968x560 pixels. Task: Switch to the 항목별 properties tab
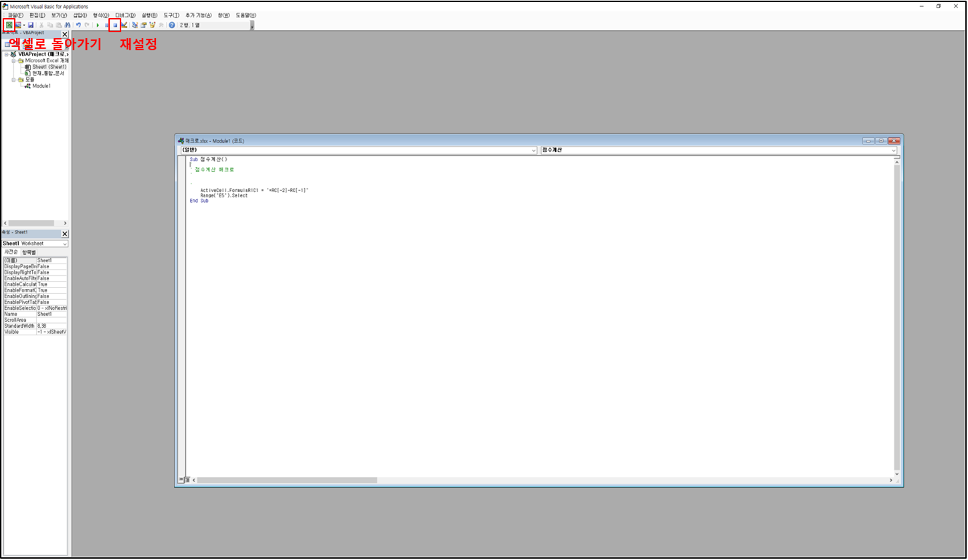(x=29, y=252)
